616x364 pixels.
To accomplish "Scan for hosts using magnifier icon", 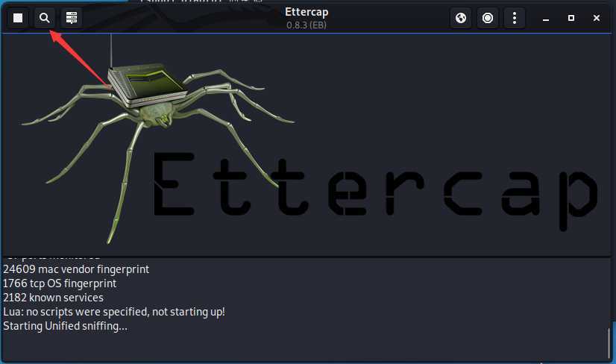I will coord(45,18).
